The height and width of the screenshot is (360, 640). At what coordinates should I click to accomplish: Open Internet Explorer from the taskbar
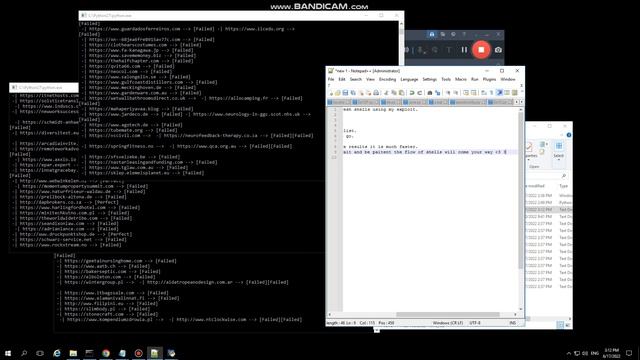[x=57, y=353]
